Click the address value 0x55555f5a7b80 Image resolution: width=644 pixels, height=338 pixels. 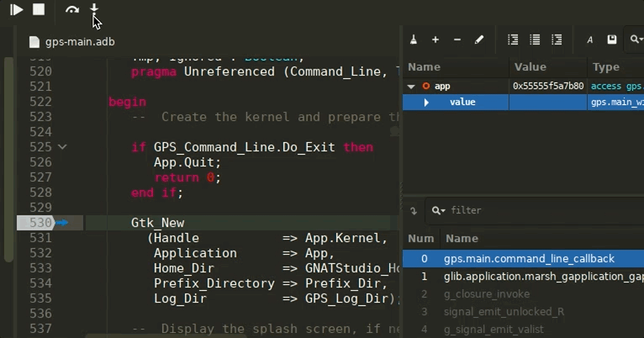548,87
